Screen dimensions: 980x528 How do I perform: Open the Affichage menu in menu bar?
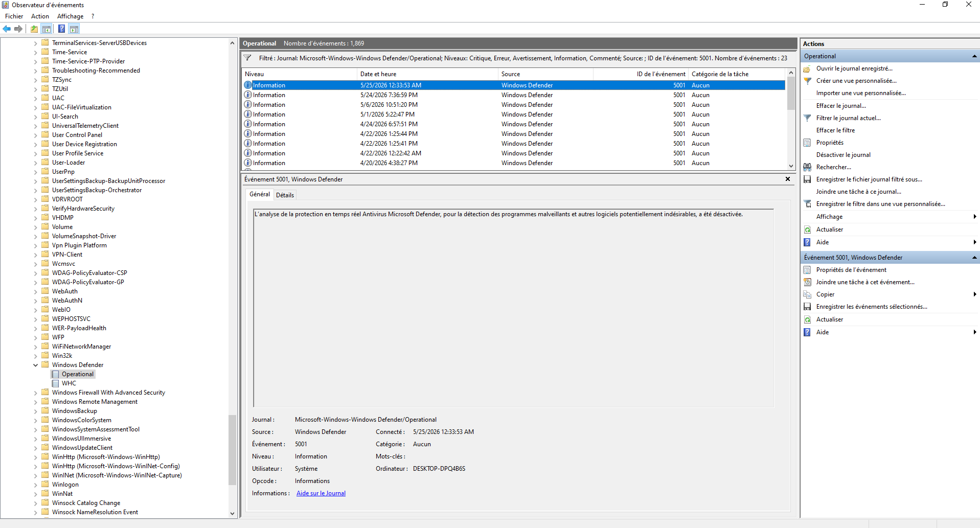click(x=70, y=16)
